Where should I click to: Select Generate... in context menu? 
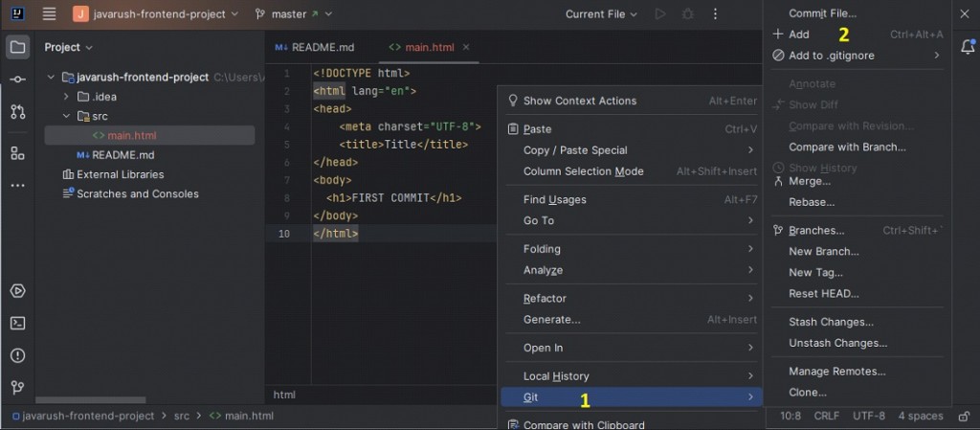pos(632,319)
